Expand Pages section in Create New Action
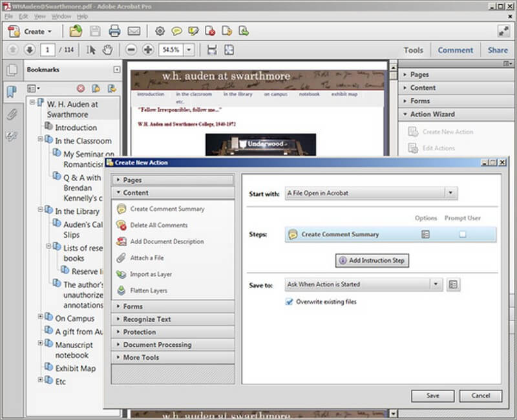 point(173,180)
